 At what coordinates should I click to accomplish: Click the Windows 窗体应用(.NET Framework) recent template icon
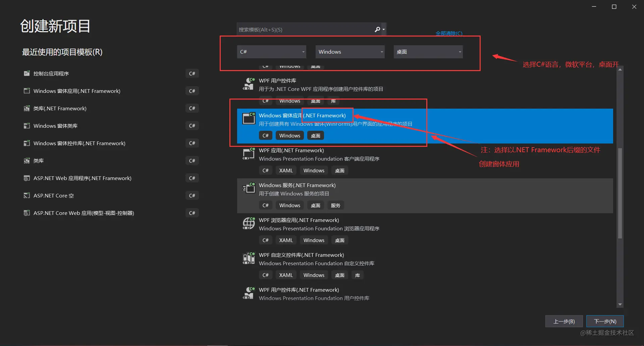coord(27,91)
